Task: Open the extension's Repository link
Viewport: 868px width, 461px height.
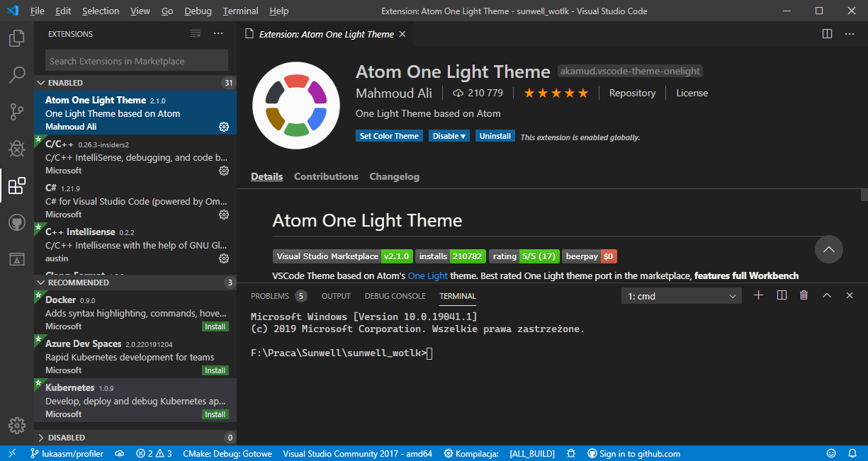Action: (632, 93)
